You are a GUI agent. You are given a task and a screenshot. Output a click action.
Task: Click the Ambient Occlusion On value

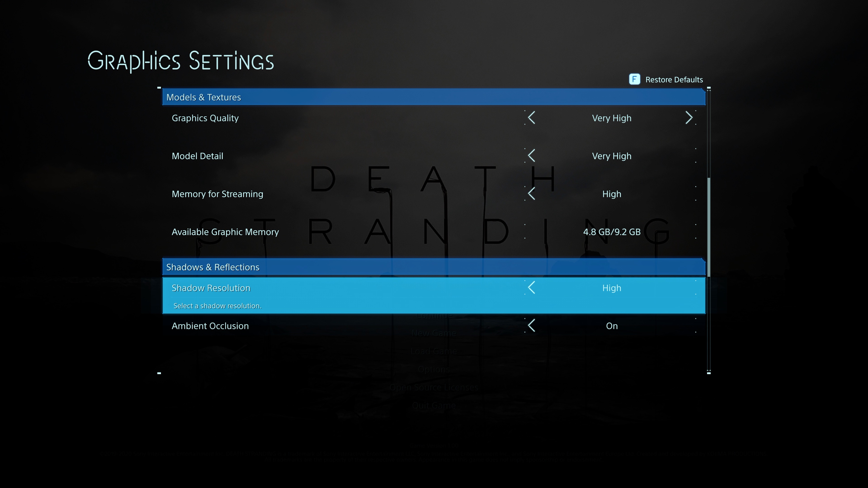coord(612,326)
